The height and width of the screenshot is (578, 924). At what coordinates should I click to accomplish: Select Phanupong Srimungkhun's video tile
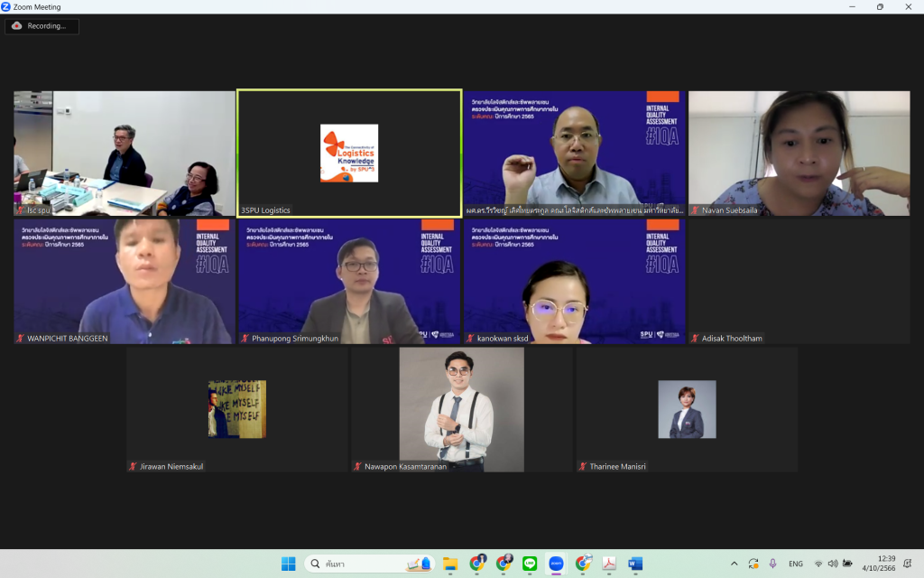tap(349, 282)
